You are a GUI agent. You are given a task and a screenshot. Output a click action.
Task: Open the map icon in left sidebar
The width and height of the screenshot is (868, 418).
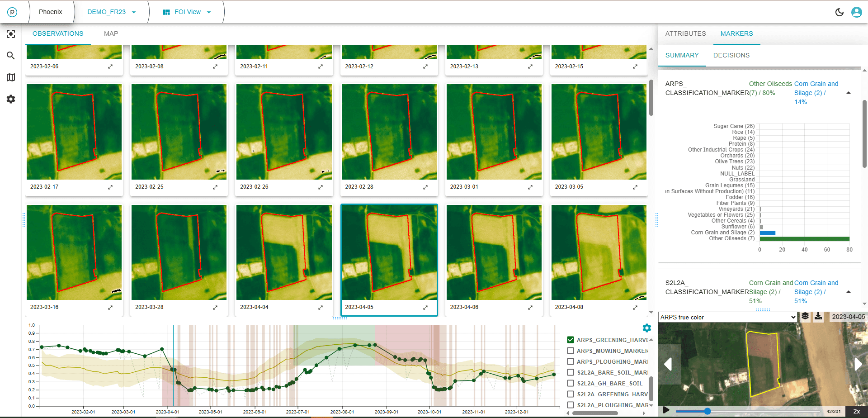[x=11, y=77]
